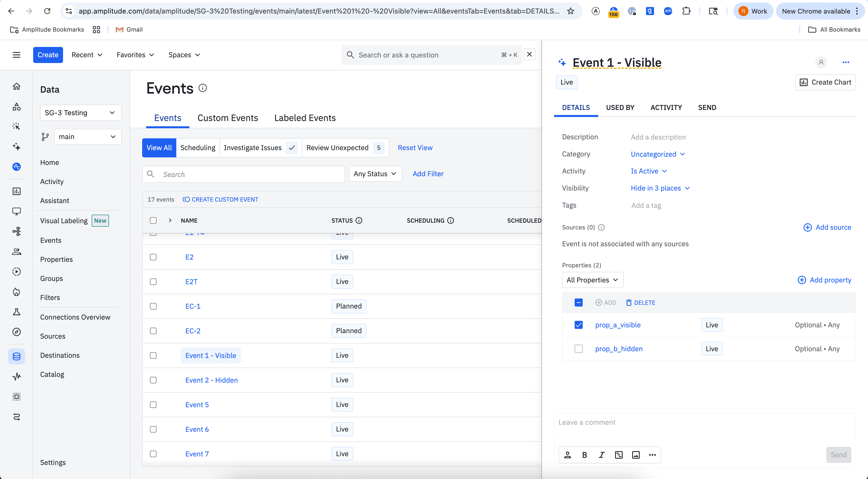
Task: Click the bold icon in comment toolbar
Action: (585, 455)
